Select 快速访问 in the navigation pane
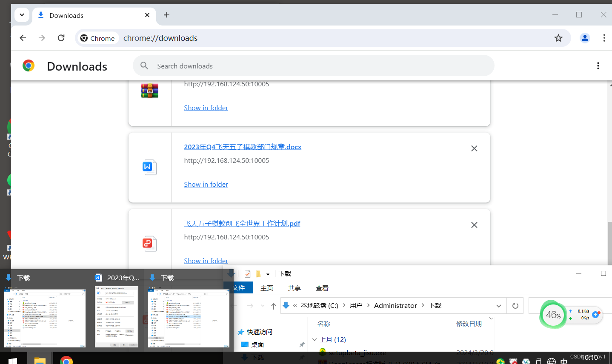This screenshot has height=364, width=612. (x=259, y=332)
